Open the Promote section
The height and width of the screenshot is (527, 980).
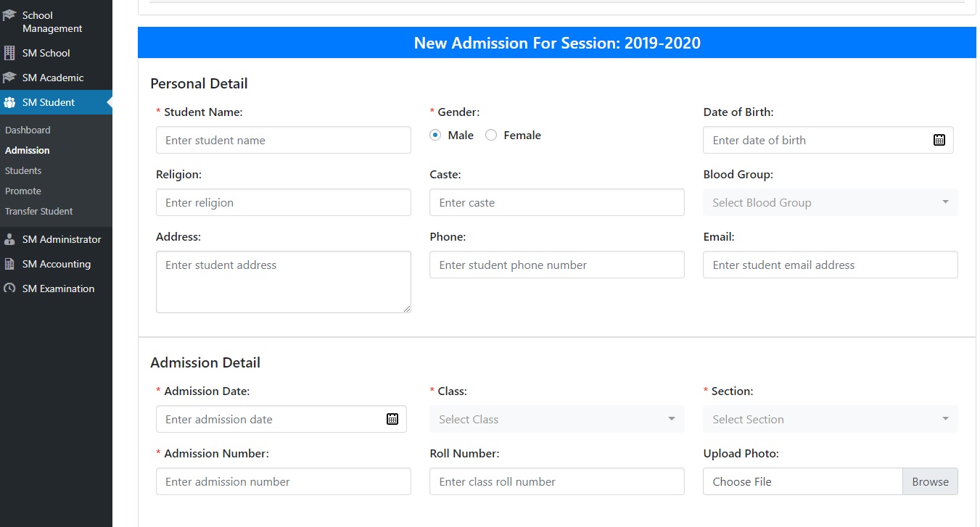click(22, 191)
